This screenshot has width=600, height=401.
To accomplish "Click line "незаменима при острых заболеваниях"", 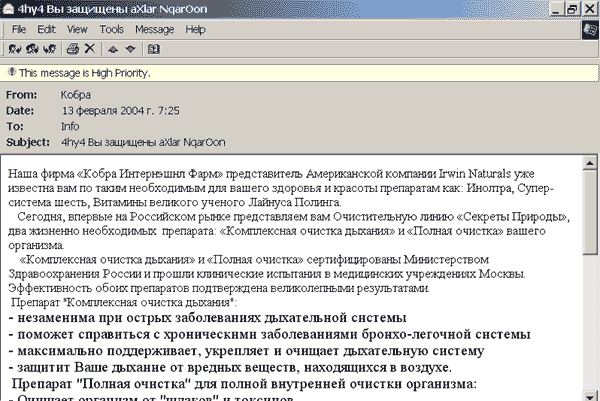I will click(207, 318).
